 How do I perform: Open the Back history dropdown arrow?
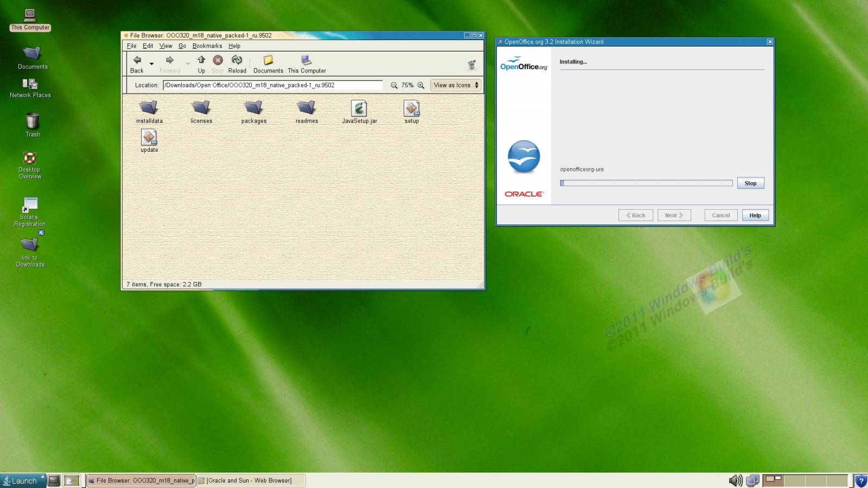click(x=151, y=64)
